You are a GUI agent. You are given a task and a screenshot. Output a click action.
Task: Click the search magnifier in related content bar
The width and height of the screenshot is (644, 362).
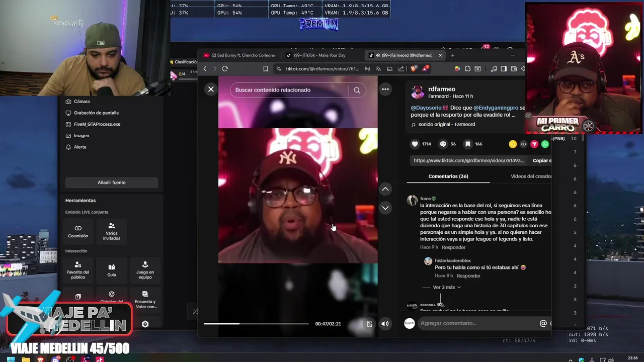(x=357, y=90)
